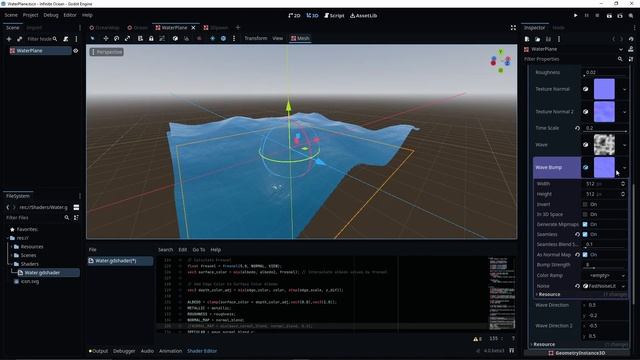Open Texture Normal 2 resource dropdown arrow
Image resolution: width=640 pixels, height=360 pixels.
624,111
